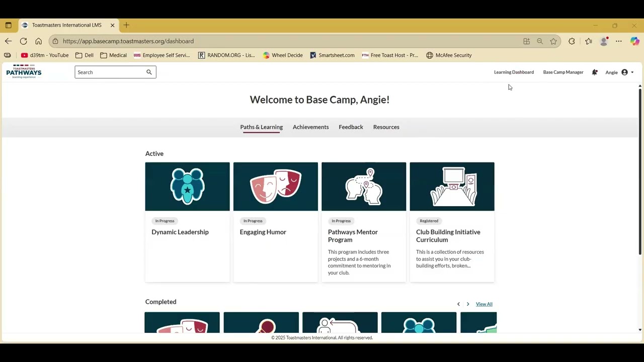Switch to the Feedback tab
Viewport: 644px width, 362px height.
tap(351, 127)
